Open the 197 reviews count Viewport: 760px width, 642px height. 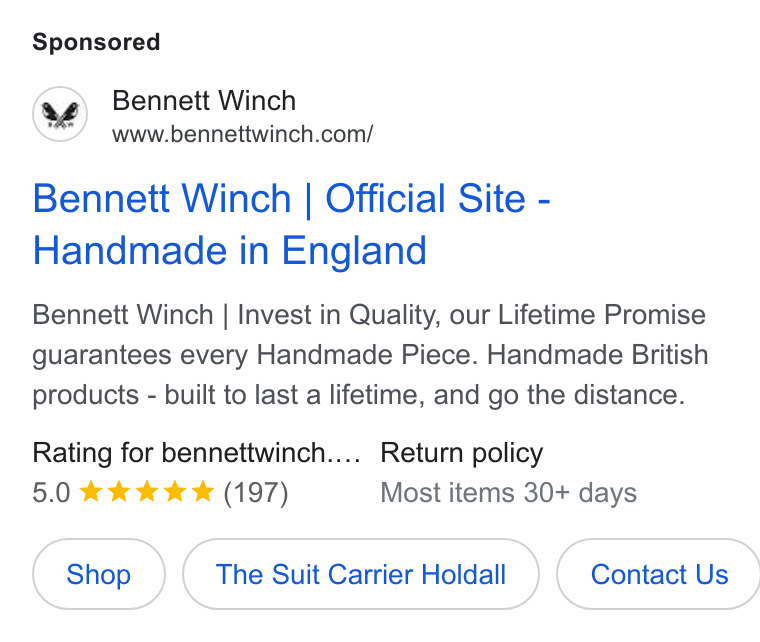pos(256,493)
